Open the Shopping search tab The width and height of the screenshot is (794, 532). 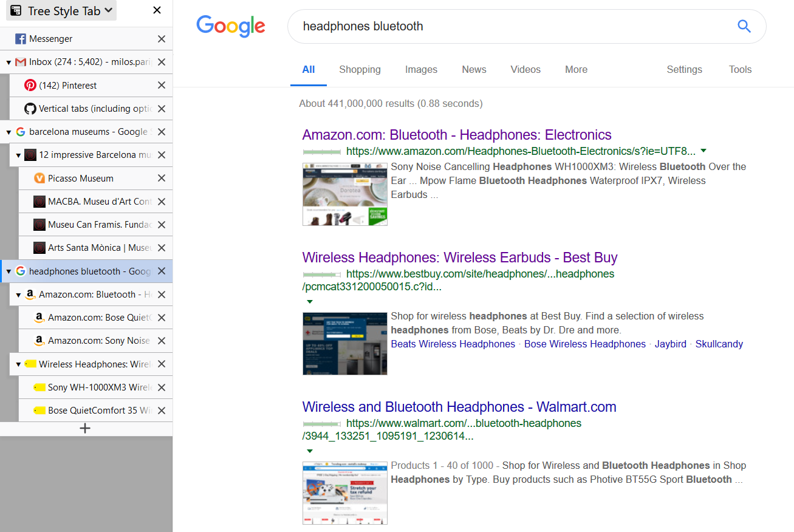pyautogui.click(x=360, y=69)
